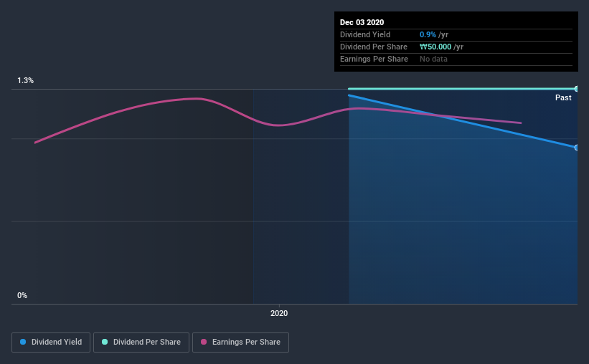Click the pink Earnings Per Share legend dot

coord(204,342)
